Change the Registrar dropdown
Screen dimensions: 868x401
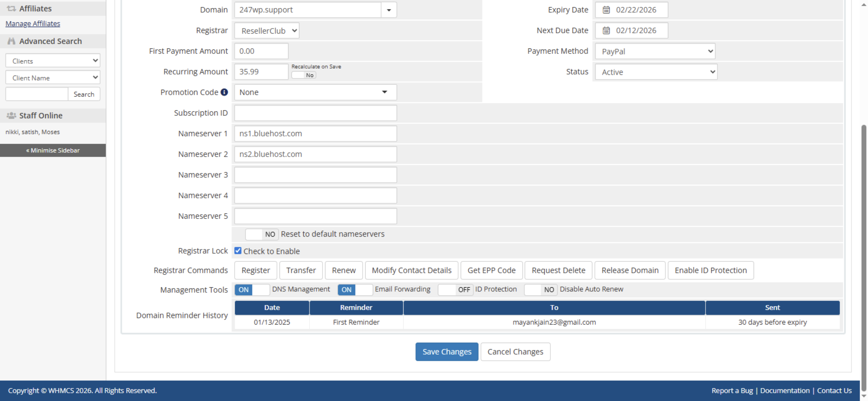266,30
